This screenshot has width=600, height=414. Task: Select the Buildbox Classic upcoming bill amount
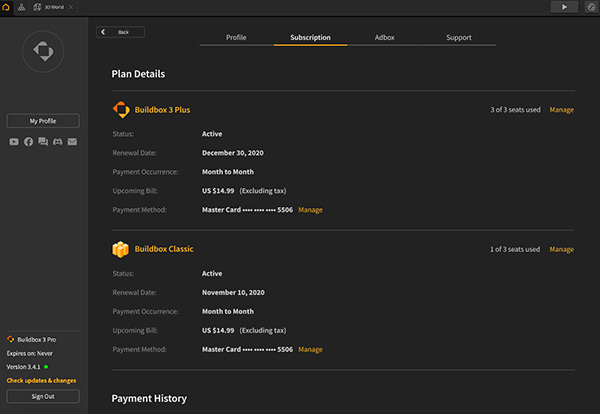218,330
